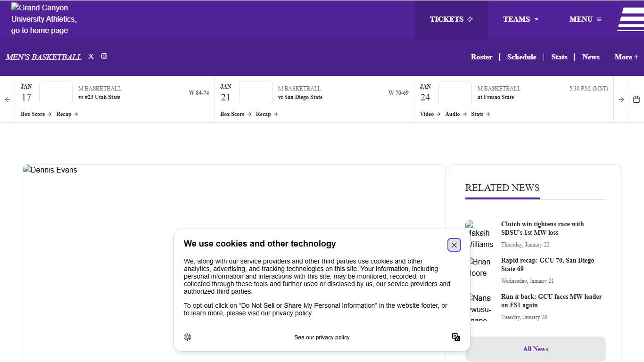Open the Makaih Williams news thumbnail
The width and height of the screenshot is (644, 362).
coord(479,234)
